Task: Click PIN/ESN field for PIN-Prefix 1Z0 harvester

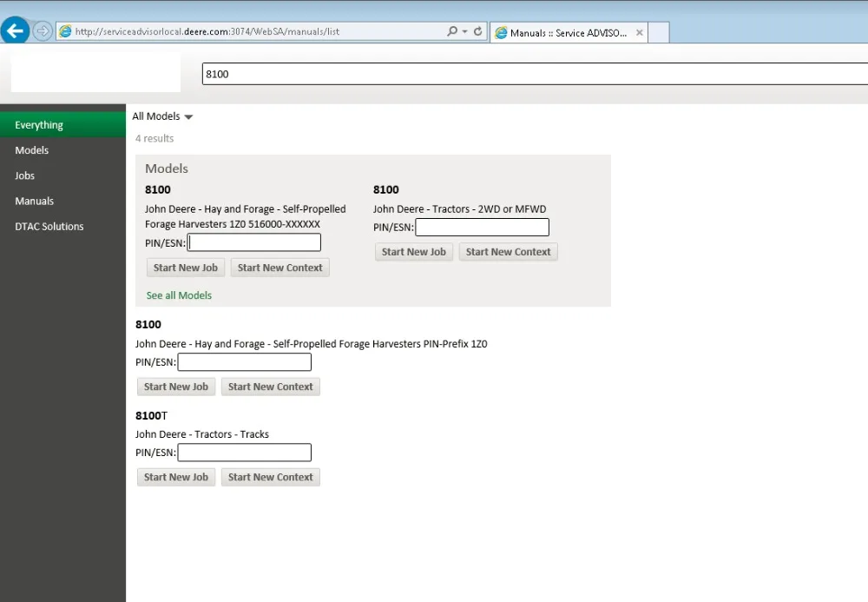Action: pos(244,362)
